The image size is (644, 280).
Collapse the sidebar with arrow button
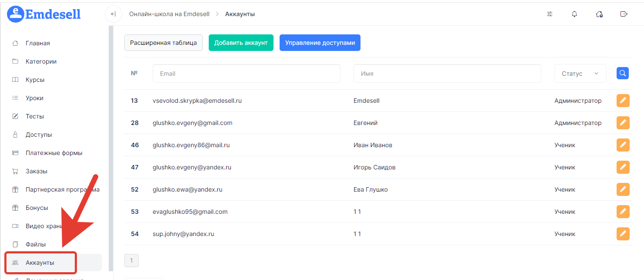pyautogui.click(x=113, y=14)
